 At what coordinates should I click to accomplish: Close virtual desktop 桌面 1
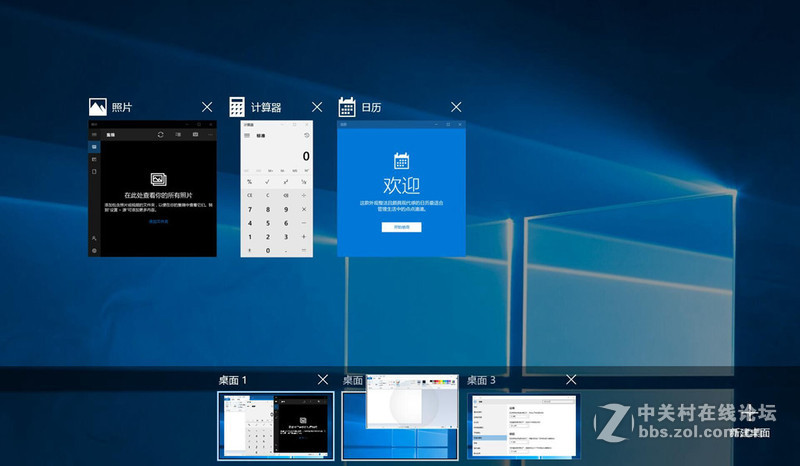tap(323, 380)
